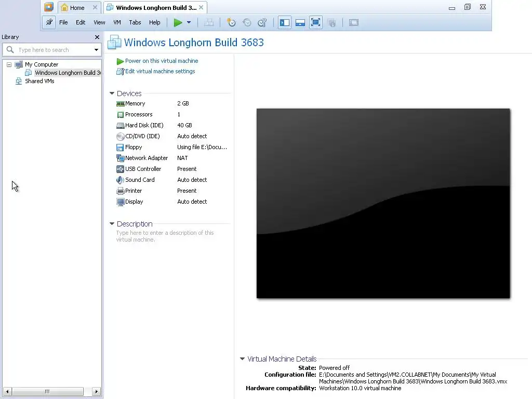This screenshot has height=399, width=532.
Task: Click the CD/DVD (IDE) device icon
Action: point(120,137)
